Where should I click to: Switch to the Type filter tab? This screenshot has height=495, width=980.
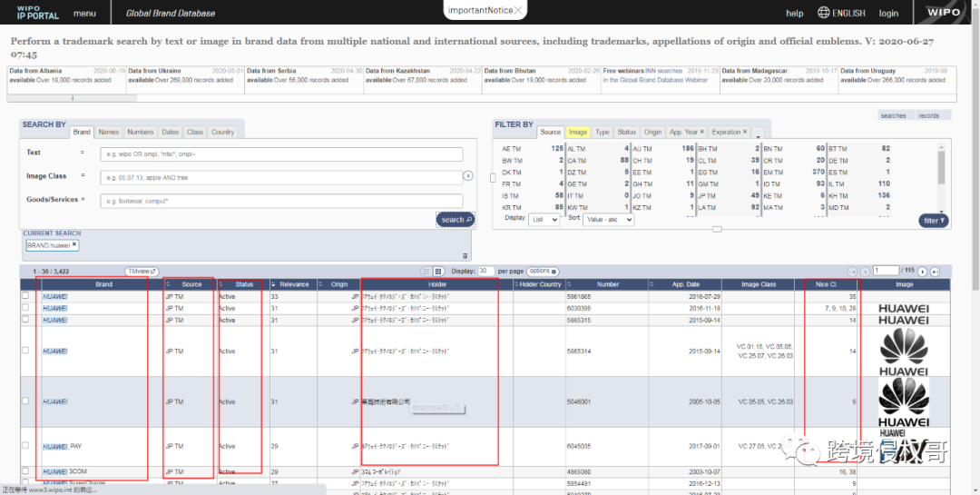(603, 132)
